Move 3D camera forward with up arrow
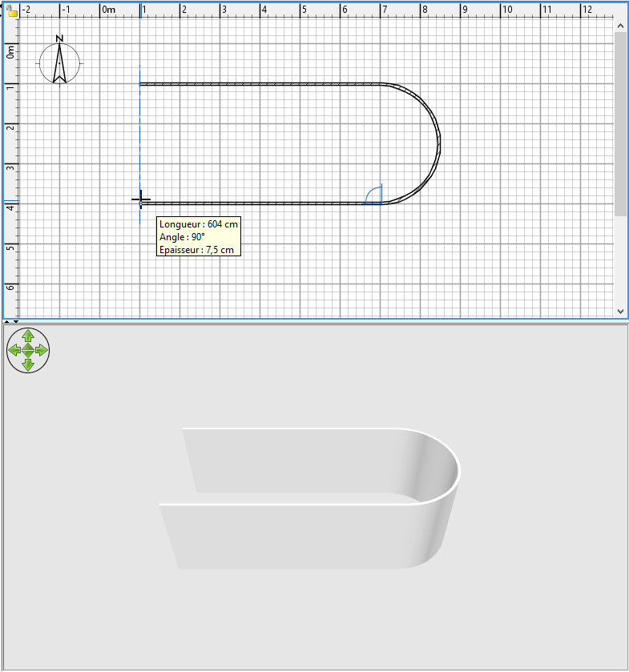The height and width of the screenshot is (672, 629). click(x=28, y=336)
